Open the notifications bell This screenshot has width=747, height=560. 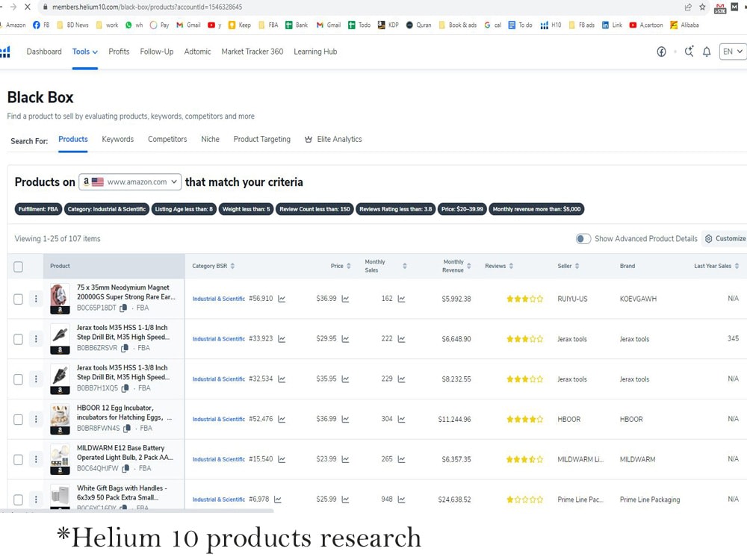click(707, 52)
